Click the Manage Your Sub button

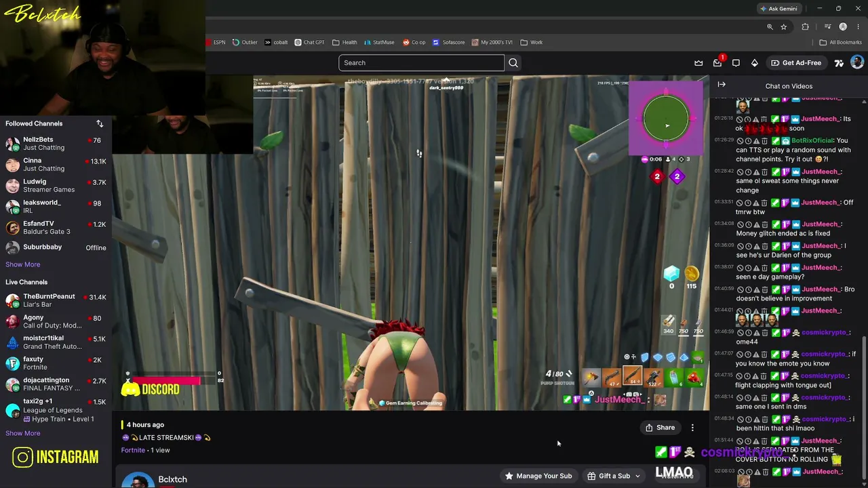538,476
